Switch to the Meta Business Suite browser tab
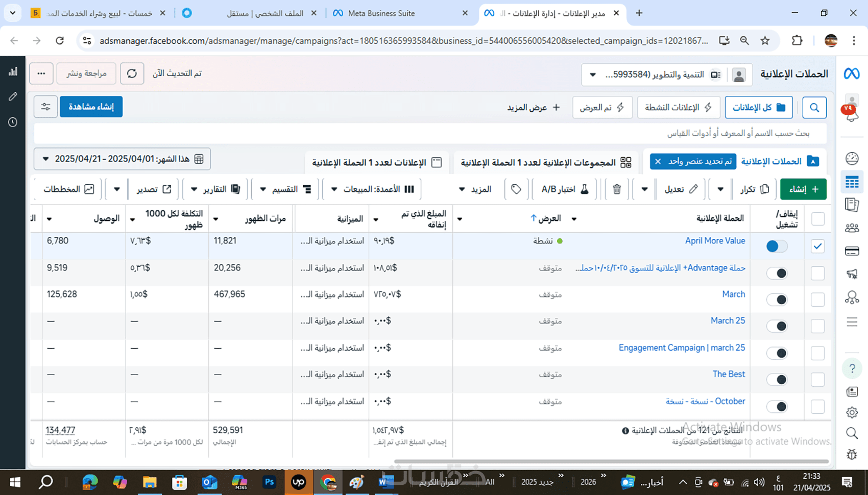 (x=400, y=13)
